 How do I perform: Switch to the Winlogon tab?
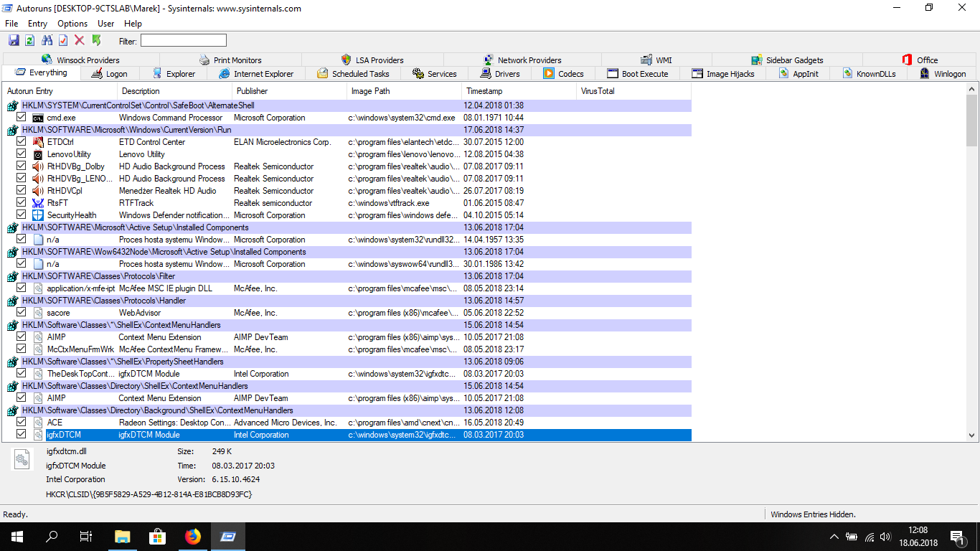[x=943, y=73]
